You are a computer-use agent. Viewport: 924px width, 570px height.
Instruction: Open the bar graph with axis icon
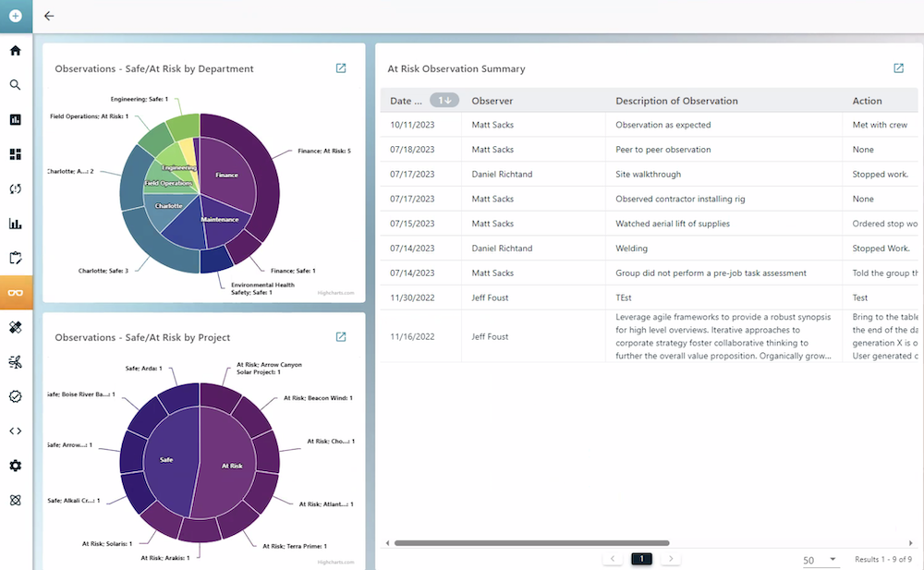tap(16, 224)
